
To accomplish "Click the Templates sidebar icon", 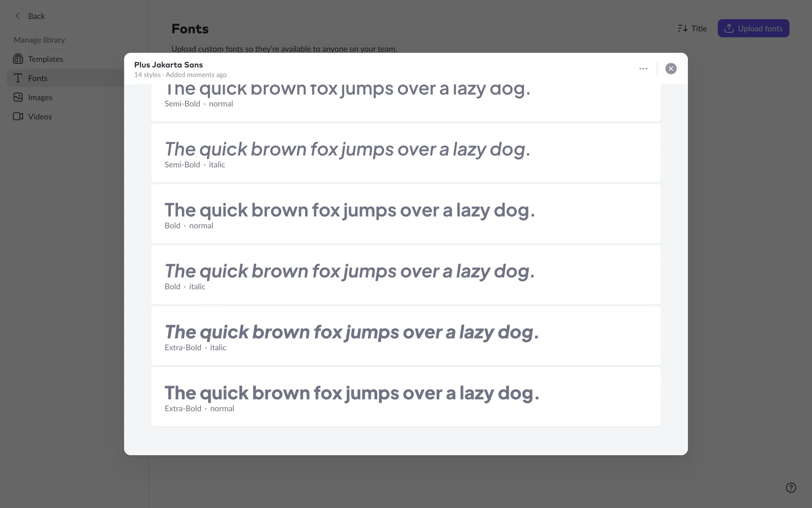I will pos(18,59).
